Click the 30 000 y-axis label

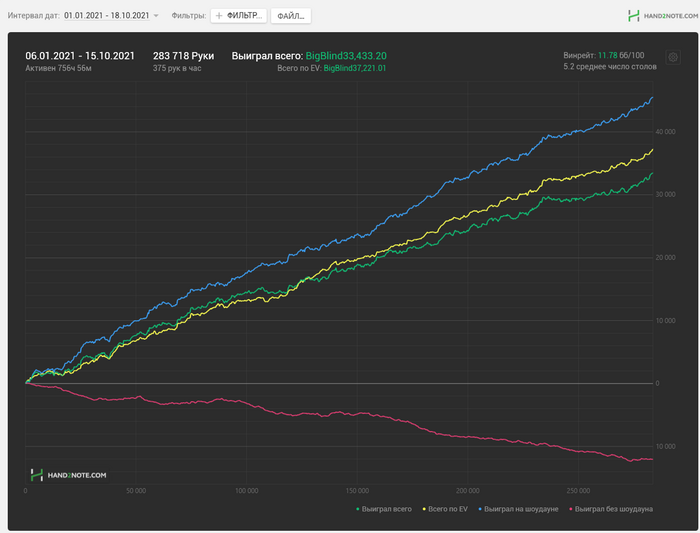coord(665,195)
